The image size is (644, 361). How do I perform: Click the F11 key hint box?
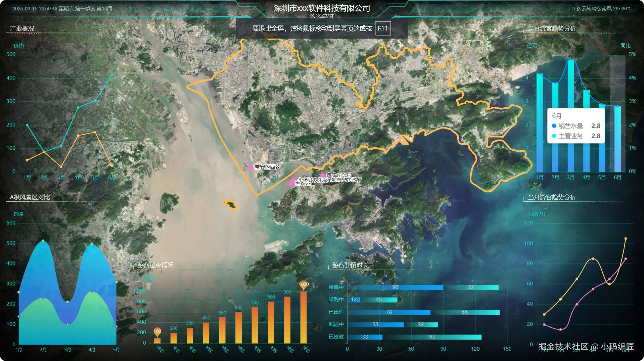[383, 29]
